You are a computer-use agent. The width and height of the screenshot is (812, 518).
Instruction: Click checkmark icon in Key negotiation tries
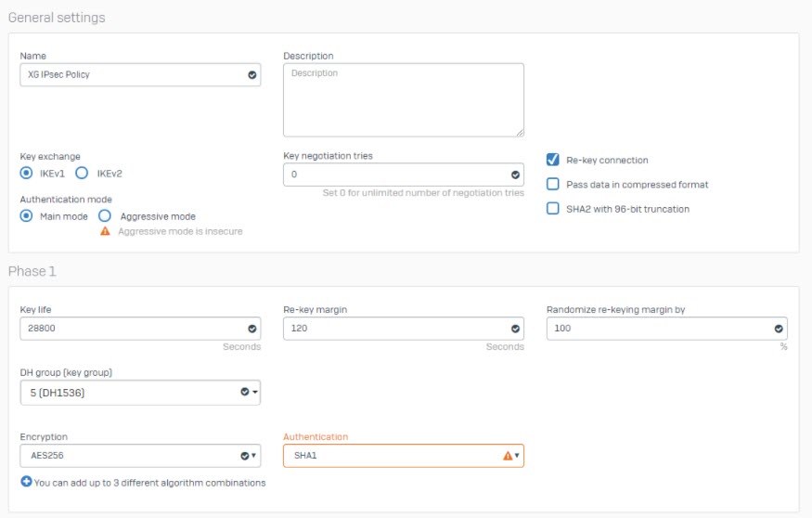click(515, 175)
